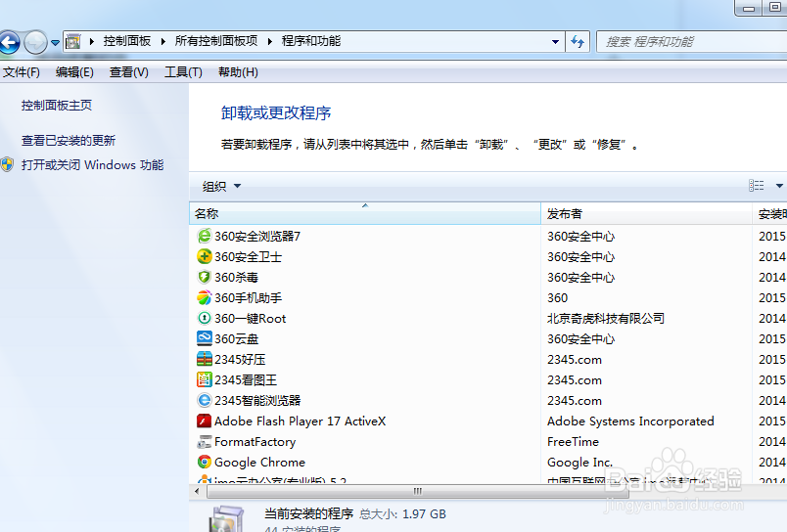Select the Google Chrome entry name

259,463
